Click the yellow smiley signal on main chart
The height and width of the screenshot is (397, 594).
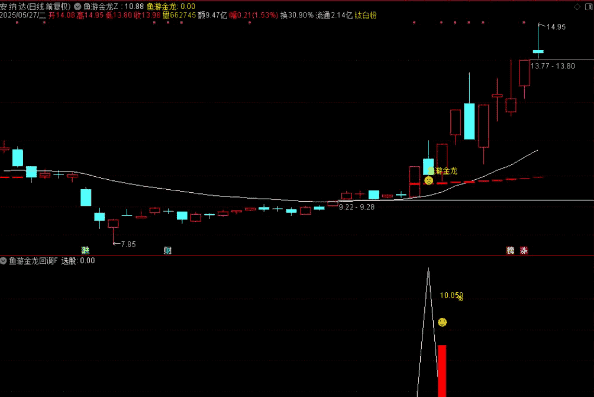tap(428, 181)
